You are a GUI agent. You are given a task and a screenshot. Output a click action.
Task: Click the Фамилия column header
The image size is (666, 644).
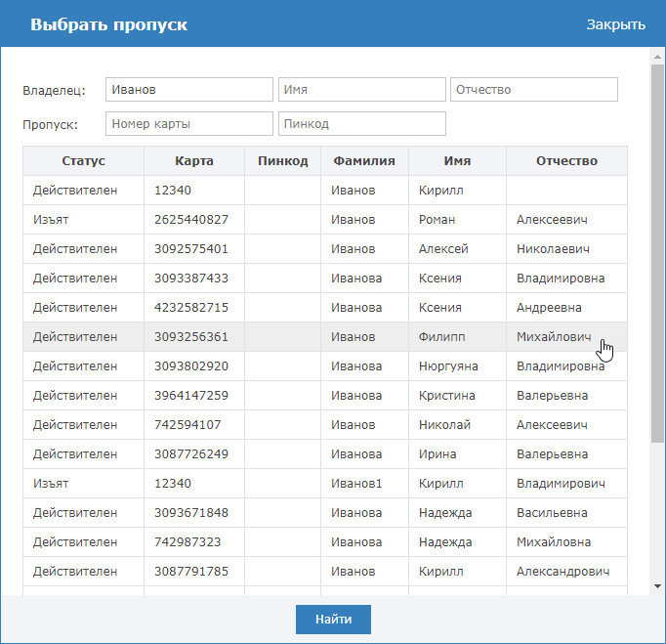pos(363,161)
